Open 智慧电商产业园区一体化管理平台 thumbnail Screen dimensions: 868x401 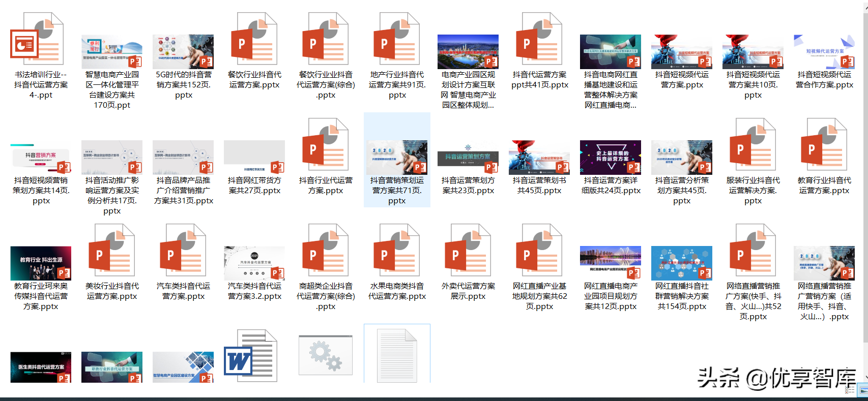pos(112,52)
